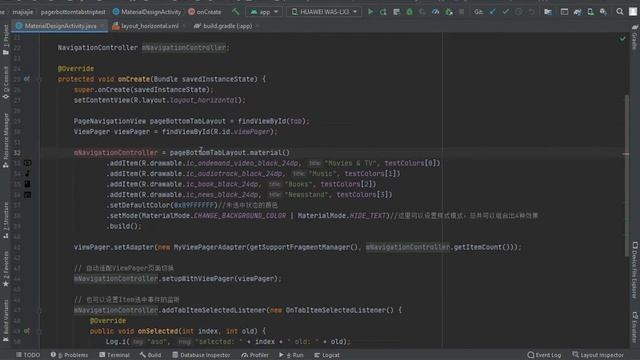The image size is (640, 360).
Task: Click pagerbottomtabstriptest breadcrumb item
Action: point(73,12)
